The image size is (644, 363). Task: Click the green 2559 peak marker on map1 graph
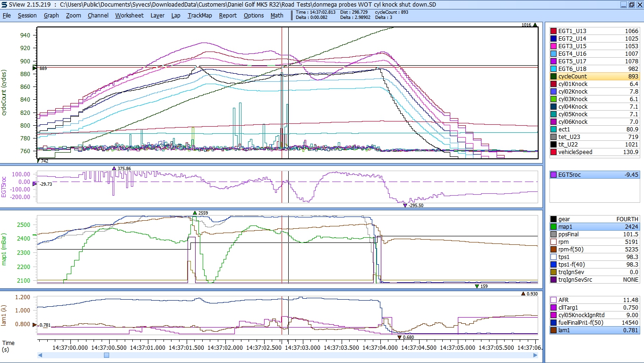click(195, 213)
